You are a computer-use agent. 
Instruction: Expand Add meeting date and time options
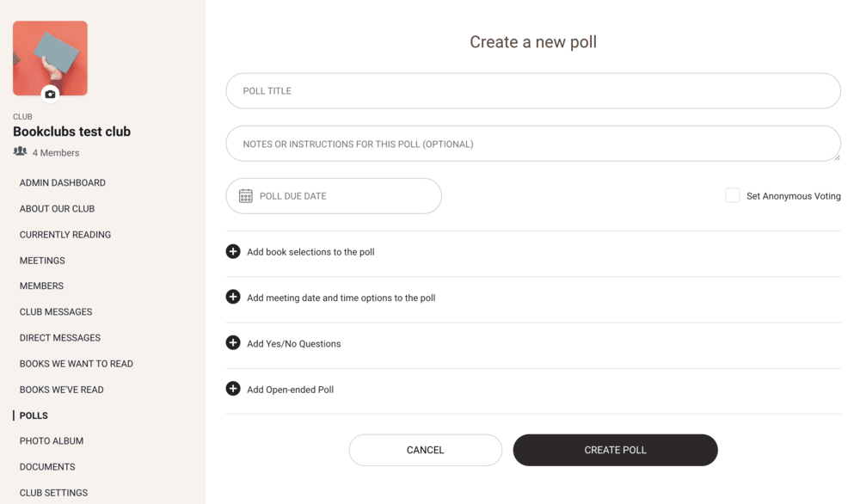point(341,298)
